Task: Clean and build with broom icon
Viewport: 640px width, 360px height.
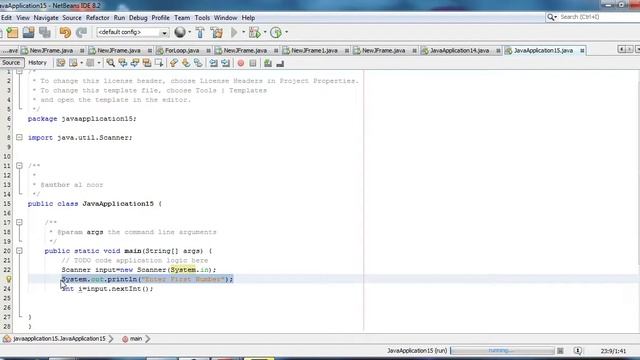Action: coord(217,32)
